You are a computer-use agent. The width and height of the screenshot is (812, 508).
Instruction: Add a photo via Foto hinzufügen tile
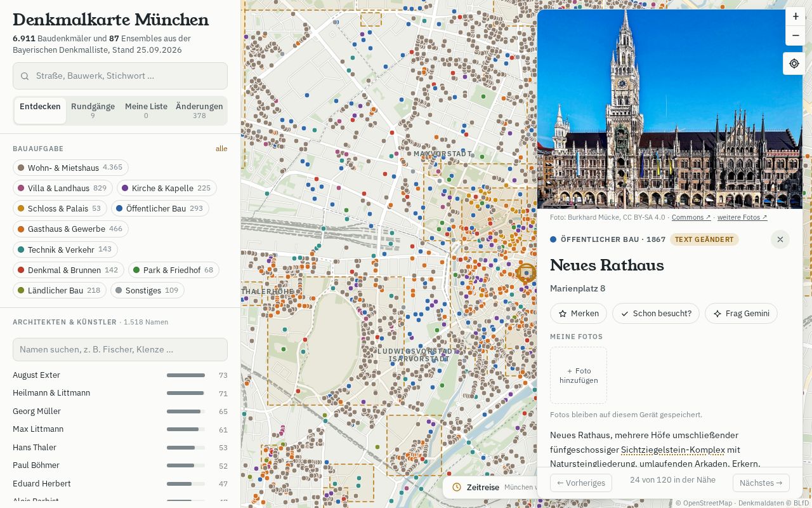(579, 375)
